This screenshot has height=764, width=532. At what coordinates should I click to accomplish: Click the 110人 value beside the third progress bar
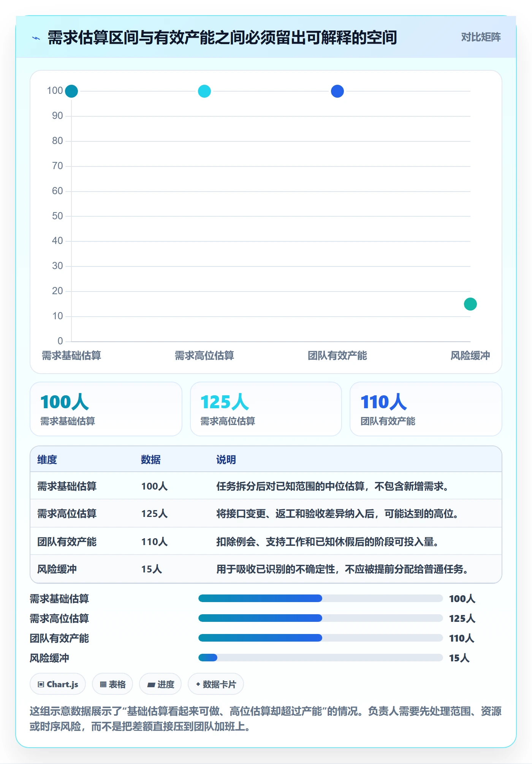click(462, 638)
